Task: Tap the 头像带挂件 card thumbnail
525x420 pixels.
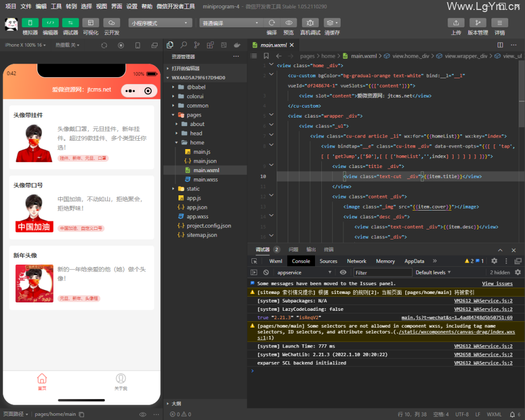Action: click(34, 143)
